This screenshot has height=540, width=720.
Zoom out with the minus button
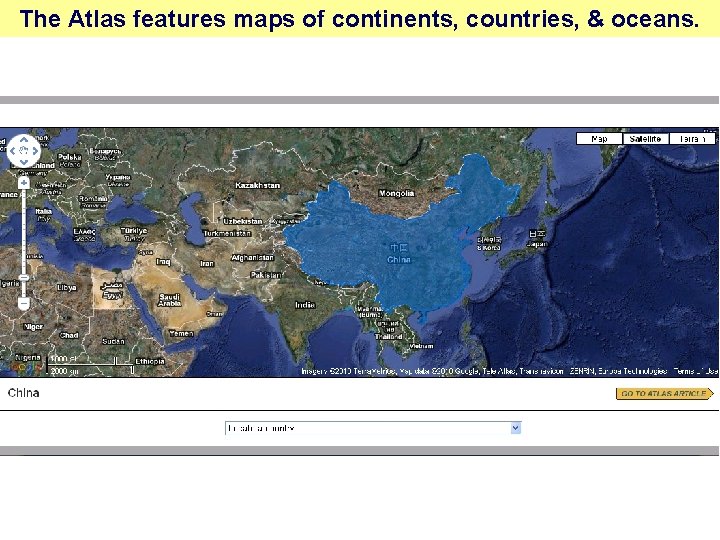tap(24, 303)
